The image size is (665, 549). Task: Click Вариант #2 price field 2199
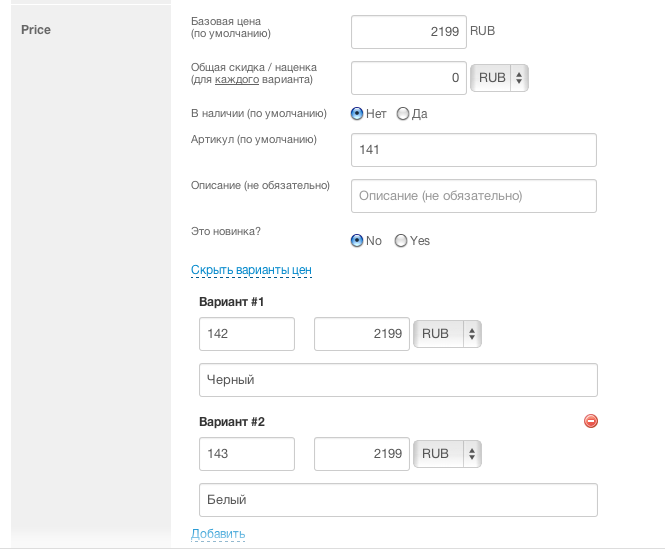coord(361,454)
